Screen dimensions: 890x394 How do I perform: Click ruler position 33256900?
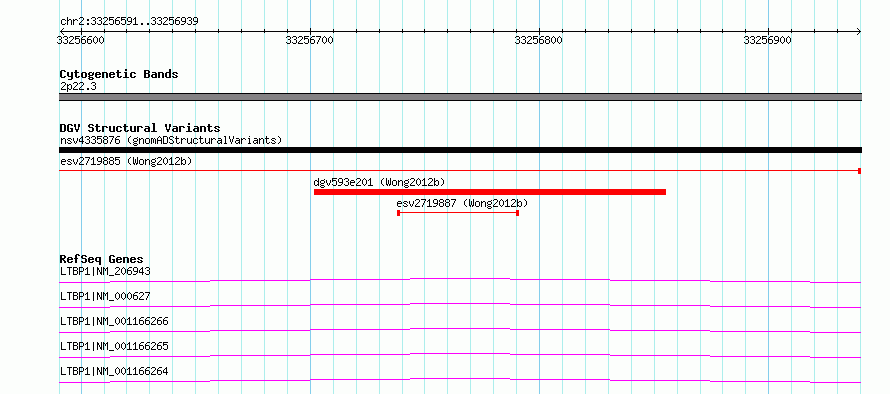point(767,40)
